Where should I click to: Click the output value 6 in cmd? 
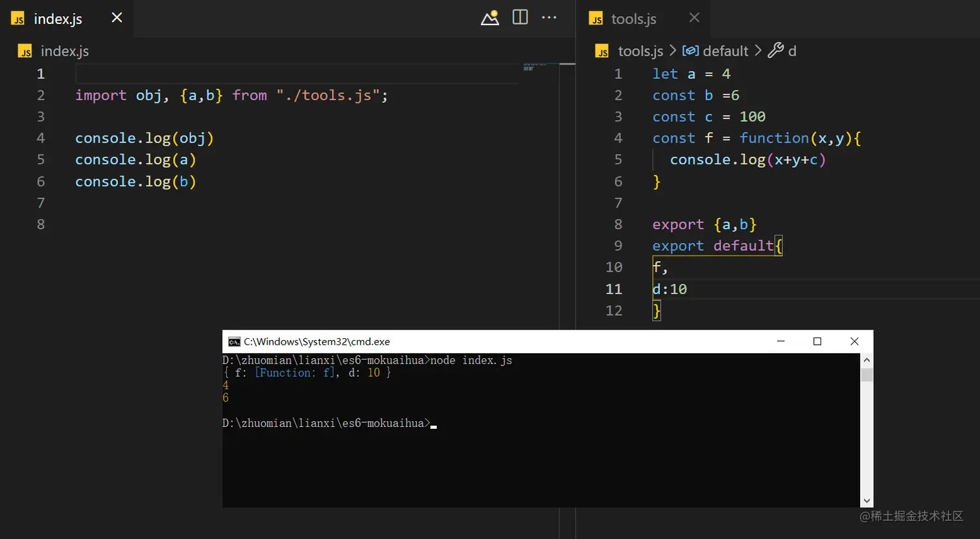226,398
